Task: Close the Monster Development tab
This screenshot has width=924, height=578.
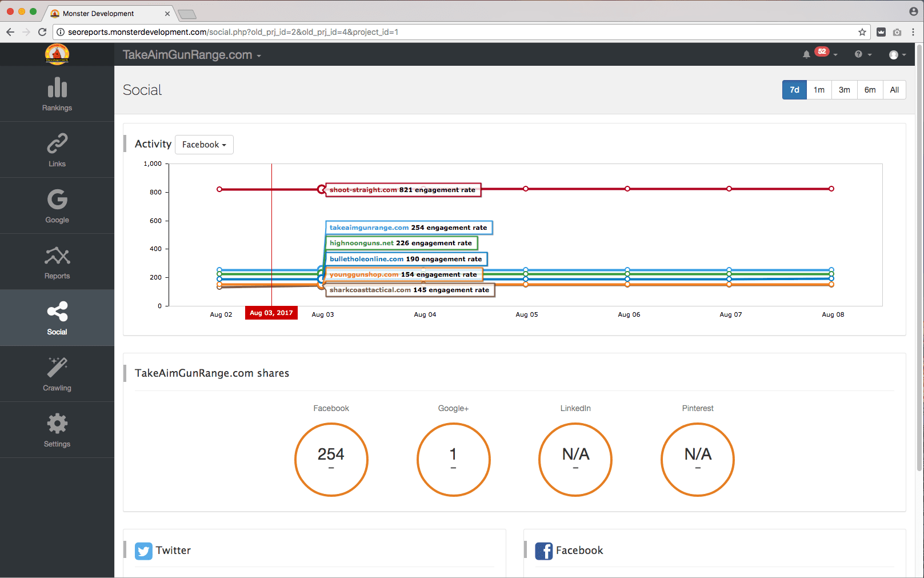Action: (167, 14)
